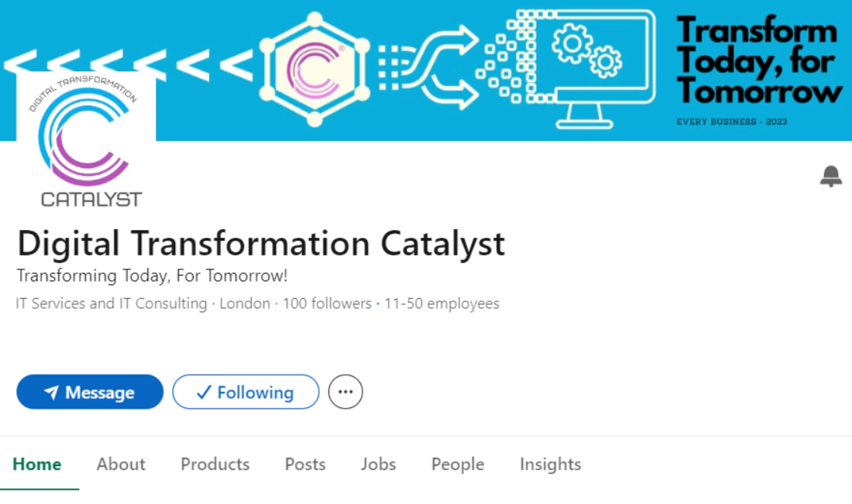Click the 100 followers text
The image size is (852, 504).
pyautogui.click(x=327, y=303)
